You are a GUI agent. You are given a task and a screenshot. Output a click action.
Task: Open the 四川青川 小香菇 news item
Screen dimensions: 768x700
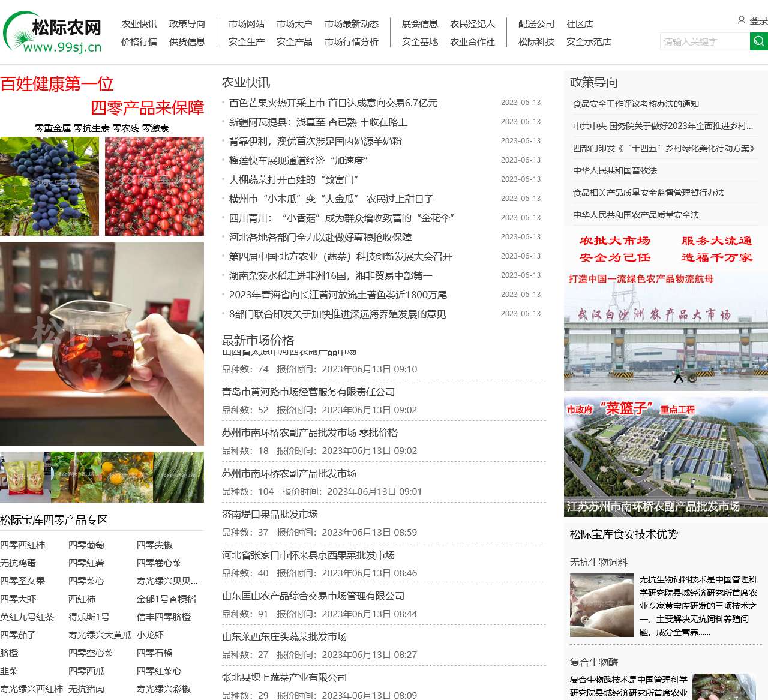(342, 218)
